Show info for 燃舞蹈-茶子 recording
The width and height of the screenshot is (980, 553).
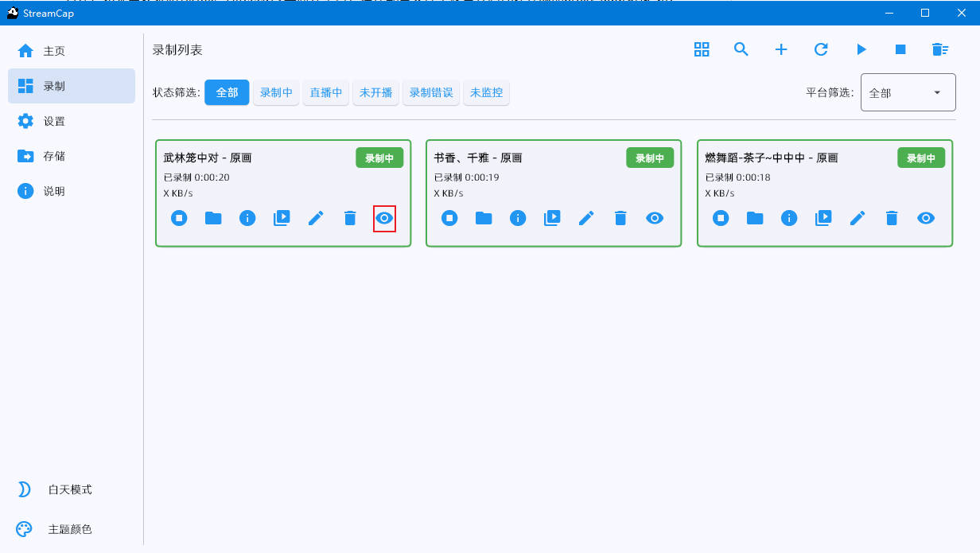(x=789, y=218)
